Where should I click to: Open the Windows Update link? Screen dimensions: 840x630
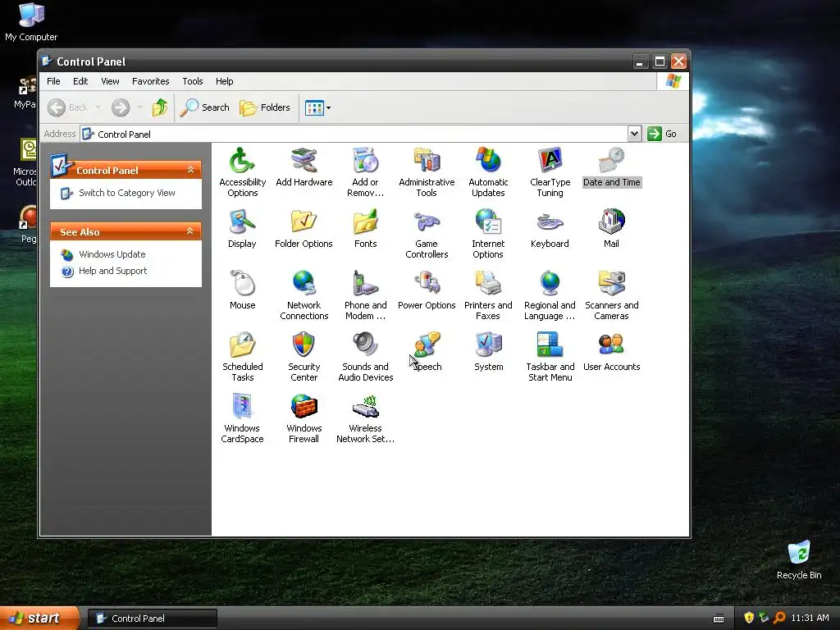pyautogui.click(x=112, y=254)
